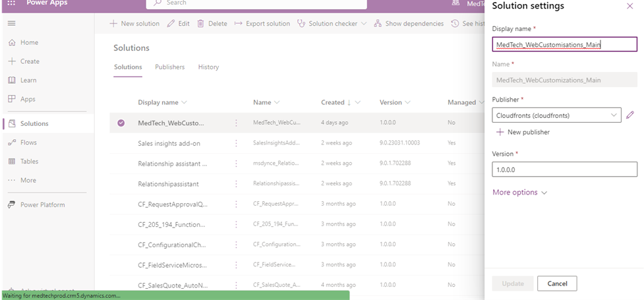Image resolution: width=644 pixels, height=300 pixels.
Task: Click the msdynce_Relatio name cell
Action: coord(277,163)
